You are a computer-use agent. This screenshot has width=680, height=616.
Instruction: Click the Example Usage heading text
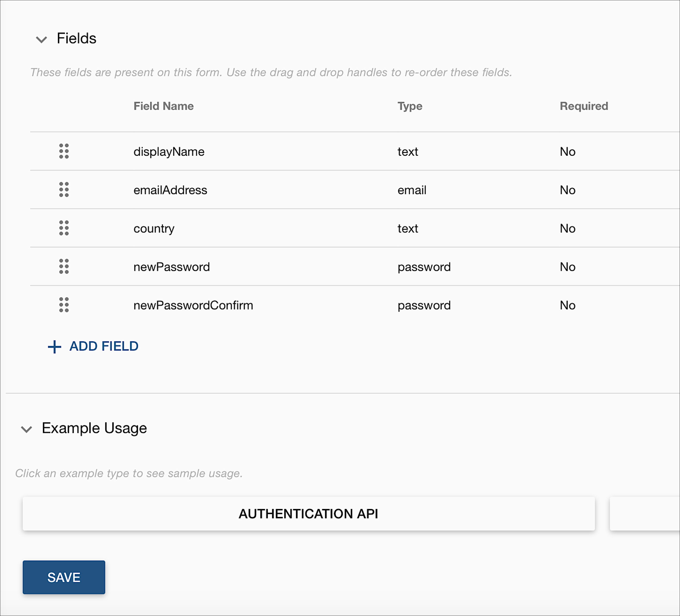pyautogui.click(x=94, y=428)
